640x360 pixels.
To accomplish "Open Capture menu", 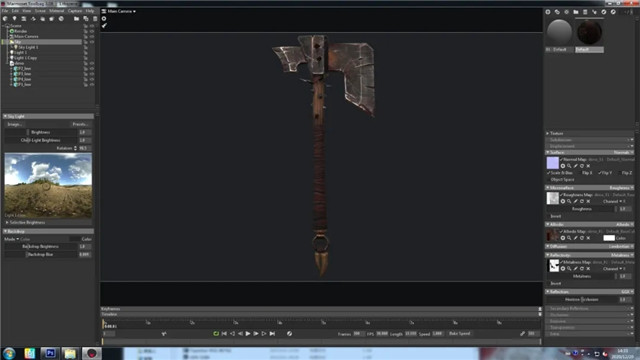I will coord(75,11).
